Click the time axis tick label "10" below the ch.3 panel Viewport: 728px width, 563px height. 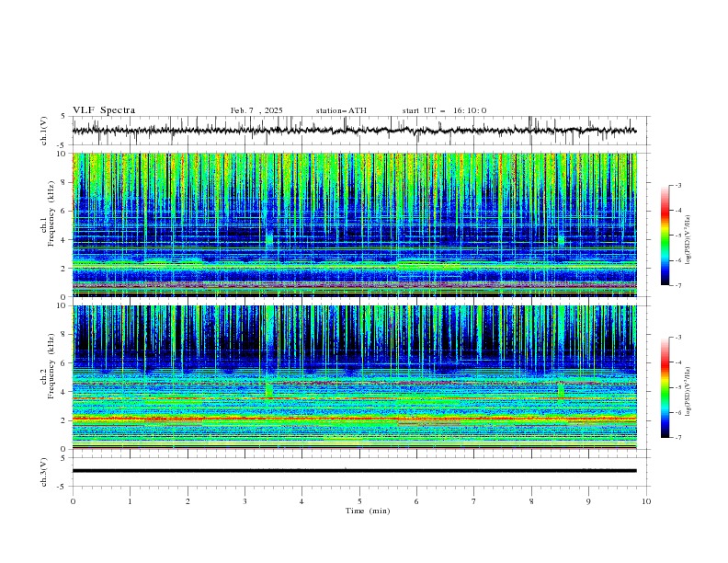point(646,501)
